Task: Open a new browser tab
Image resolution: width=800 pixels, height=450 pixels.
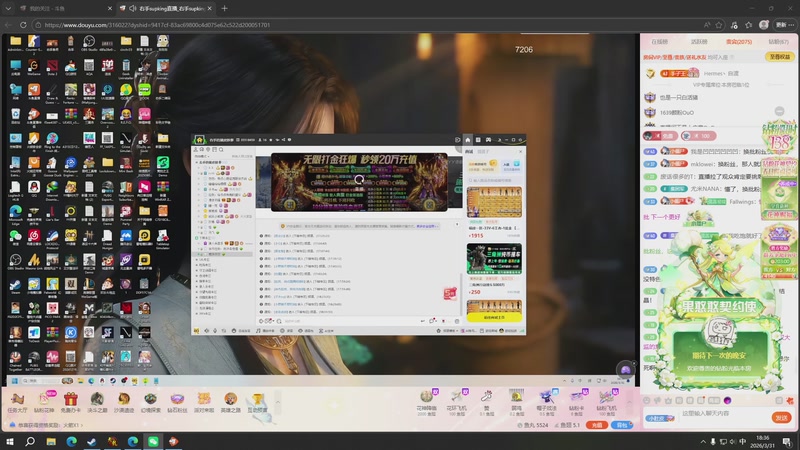Action: 224,9
